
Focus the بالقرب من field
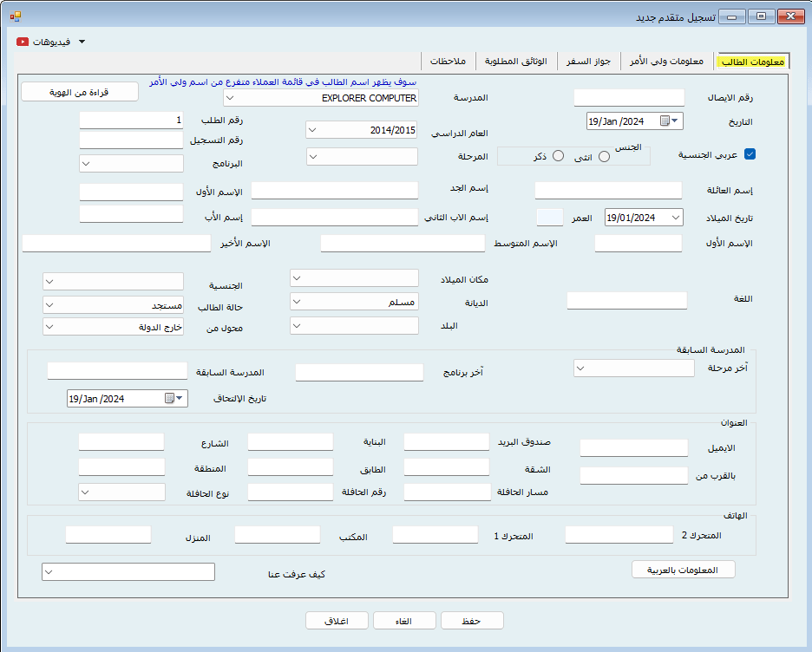pos(634,475)
